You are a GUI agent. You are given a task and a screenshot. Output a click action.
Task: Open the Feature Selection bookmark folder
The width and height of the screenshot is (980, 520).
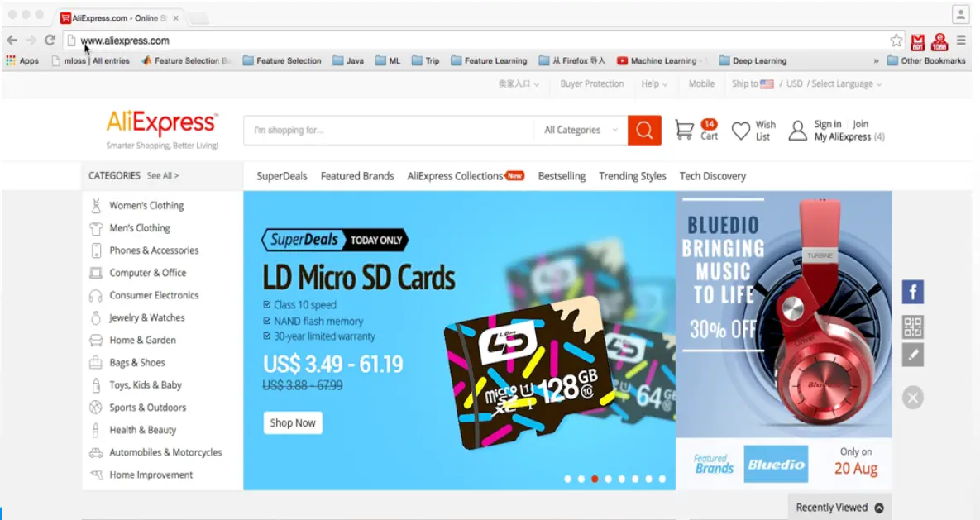click(x=282, y=60)
